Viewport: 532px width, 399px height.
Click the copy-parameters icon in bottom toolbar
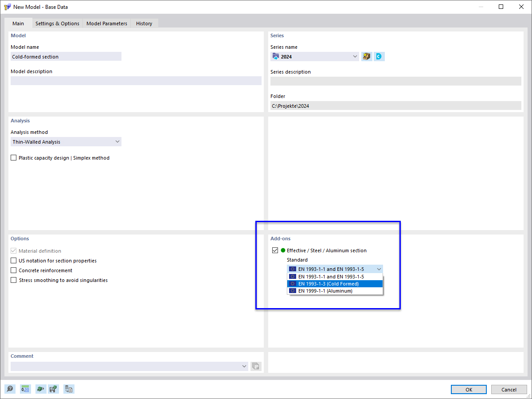[x=69, y=389]
